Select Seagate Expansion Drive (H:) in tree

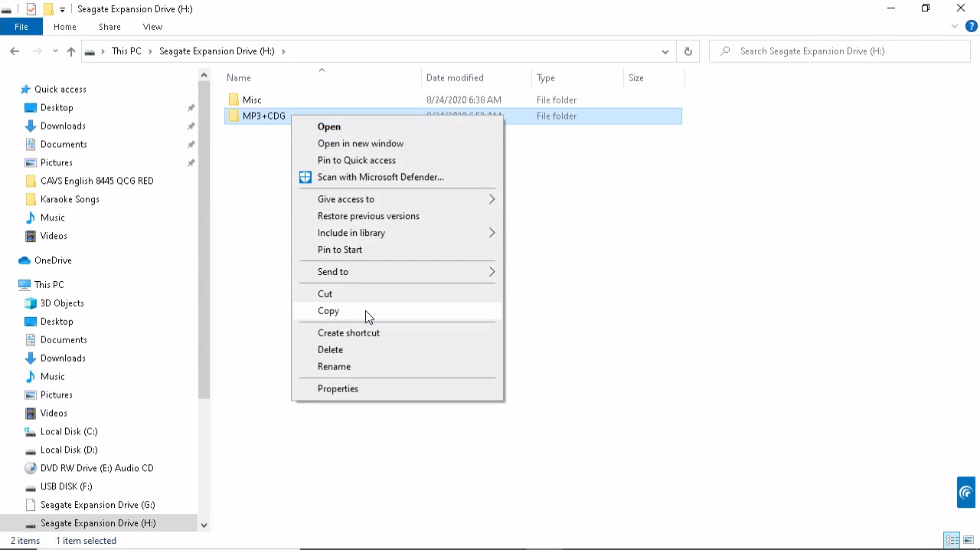[98, 524]
